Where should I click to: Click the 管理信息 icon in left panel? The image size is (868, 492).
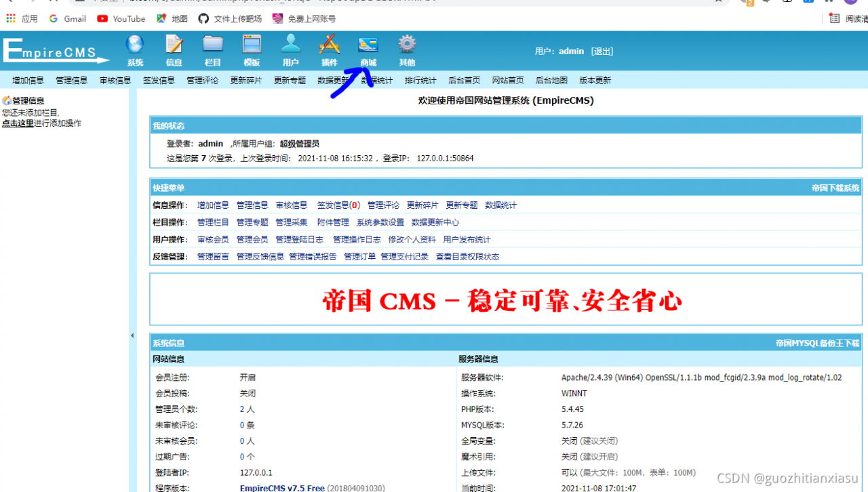pyautogui.click(x=7, y=100)
